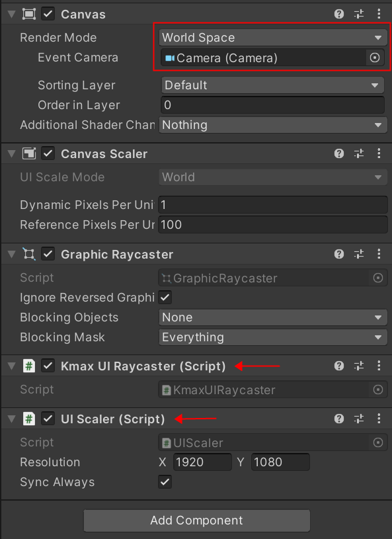Image resolution: width=392 pixels, height=539 pixels.
Task: Click object picker next to UIScaler script
Action: 378,442
